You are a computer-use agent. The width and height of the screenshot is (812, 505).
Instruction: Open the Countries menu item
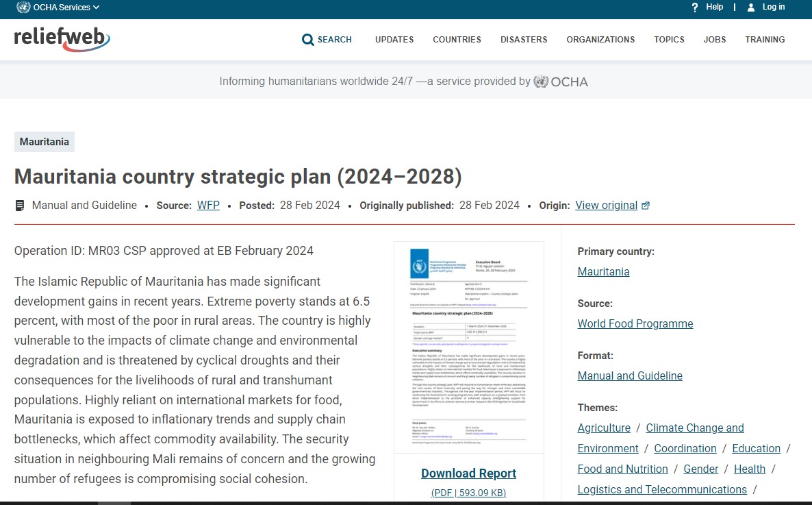[457, 40]
